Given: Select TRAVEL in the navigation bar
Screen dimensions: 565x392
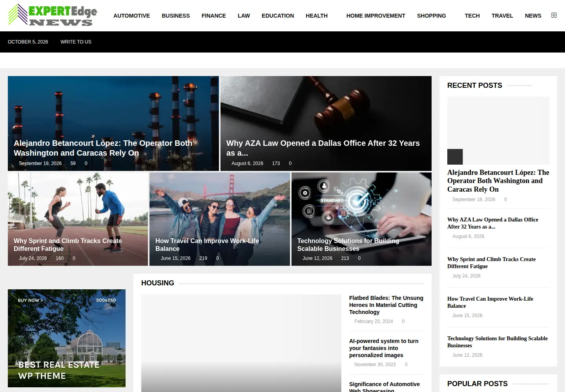Looking at the screenshot, I should tap(502, 16).
